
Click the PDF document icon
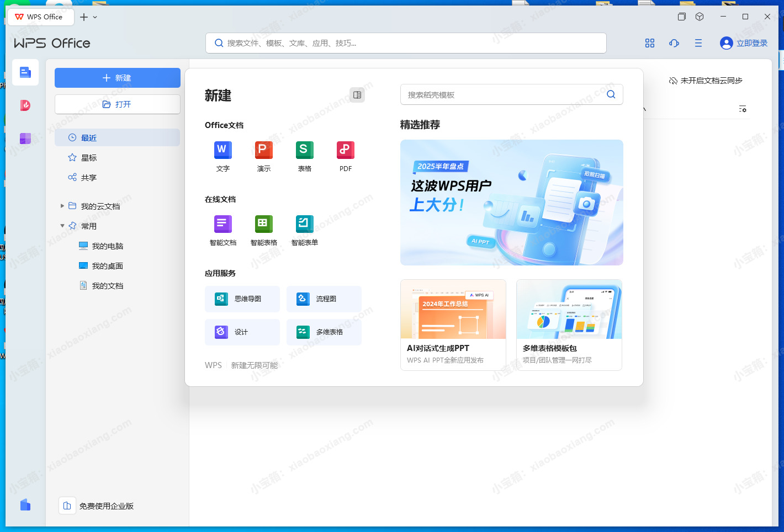click(x=345, y=150)
